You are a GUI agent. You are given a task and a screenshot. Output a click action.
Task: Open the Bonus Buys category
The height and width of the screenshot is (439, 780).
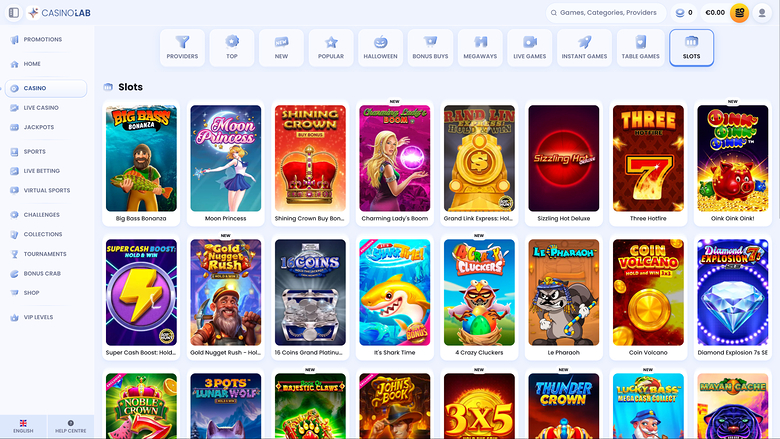pyautogui.click(x=430, y=47)
